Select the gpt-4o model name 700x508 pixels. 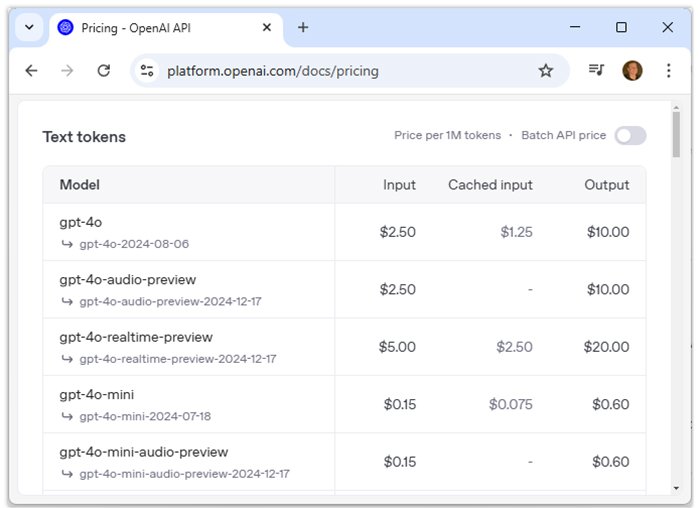[81, 222]
